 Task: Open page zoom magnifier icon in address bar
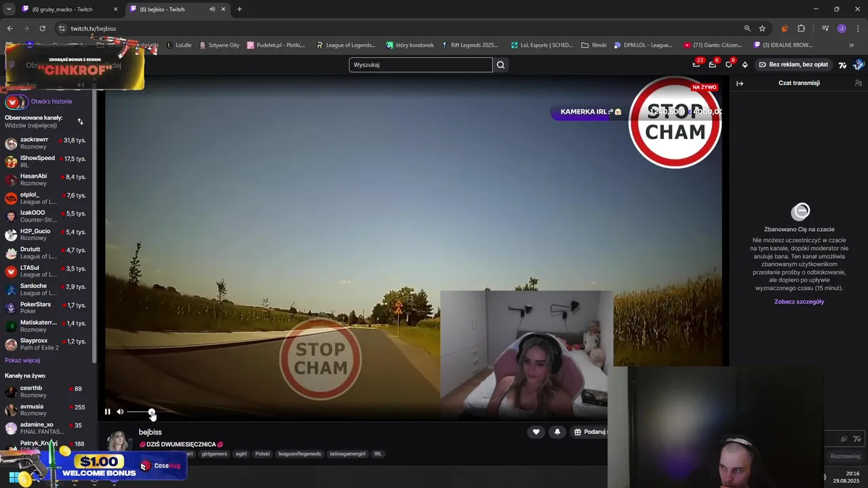pos(747,28)
